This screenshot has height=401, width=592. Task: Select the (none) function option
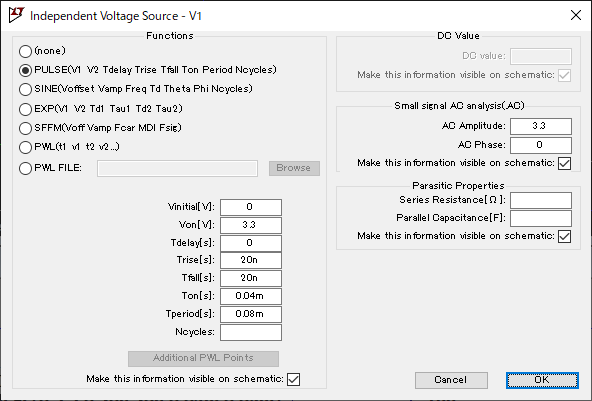25,51
